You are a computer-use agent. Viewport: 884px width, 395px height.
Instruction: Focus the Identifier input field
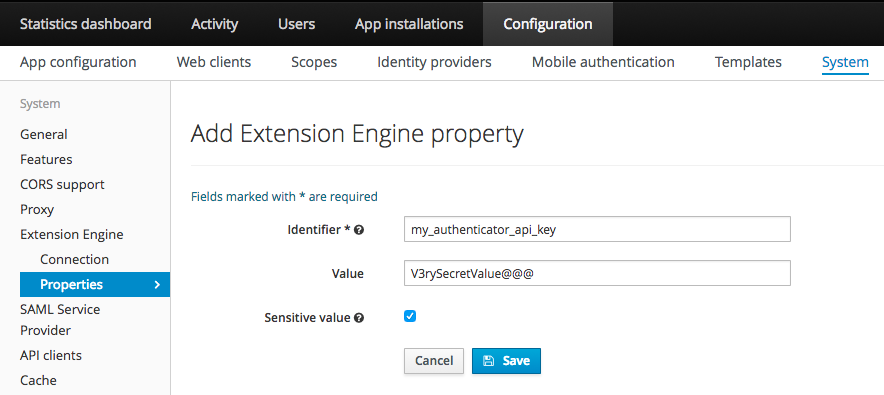597,229
